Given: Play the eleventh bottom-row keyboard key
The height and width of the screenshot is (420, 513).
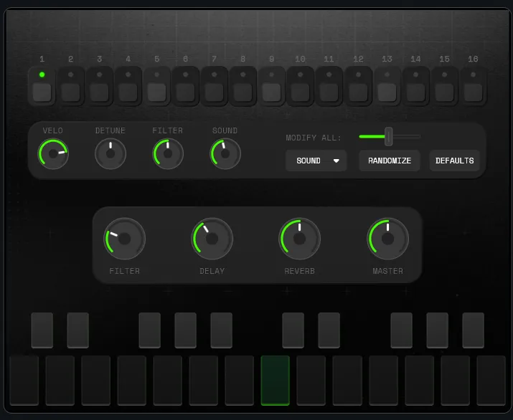Looking at the screenshot, I should point(383,381).
